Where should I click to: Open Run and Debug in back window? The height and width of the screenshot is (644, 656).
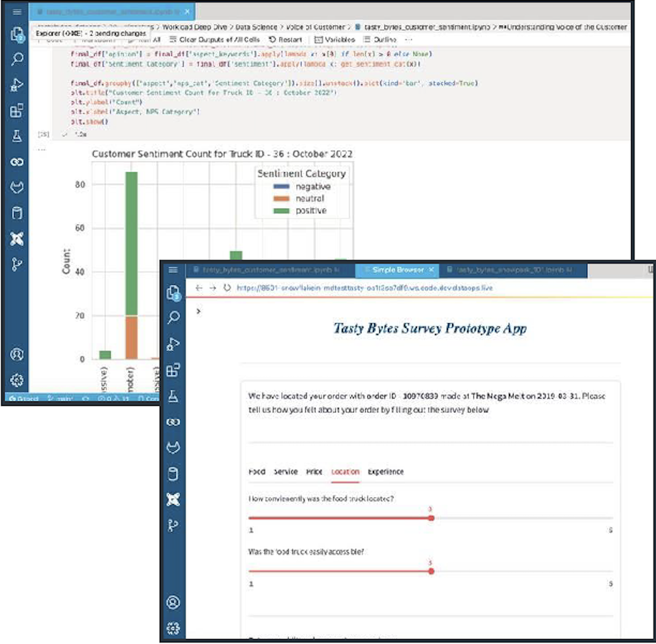pos(17,85)
